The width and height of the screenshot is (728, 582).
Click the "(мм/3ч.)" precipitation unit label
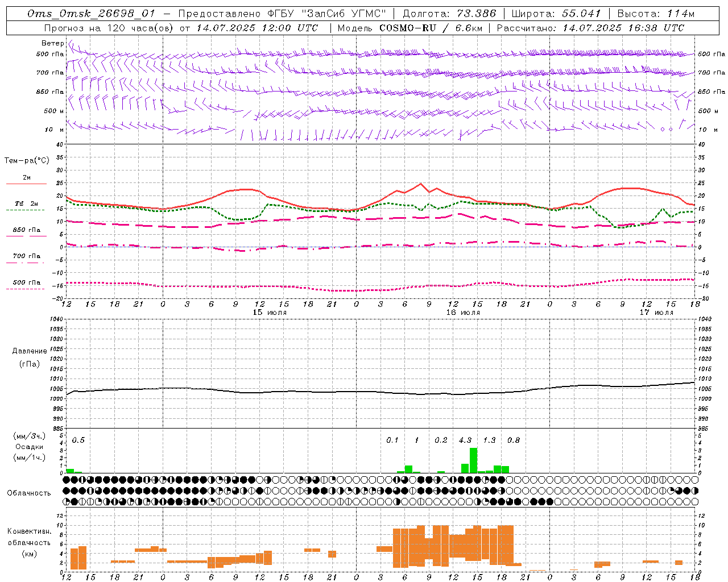(x=30, y=436)
